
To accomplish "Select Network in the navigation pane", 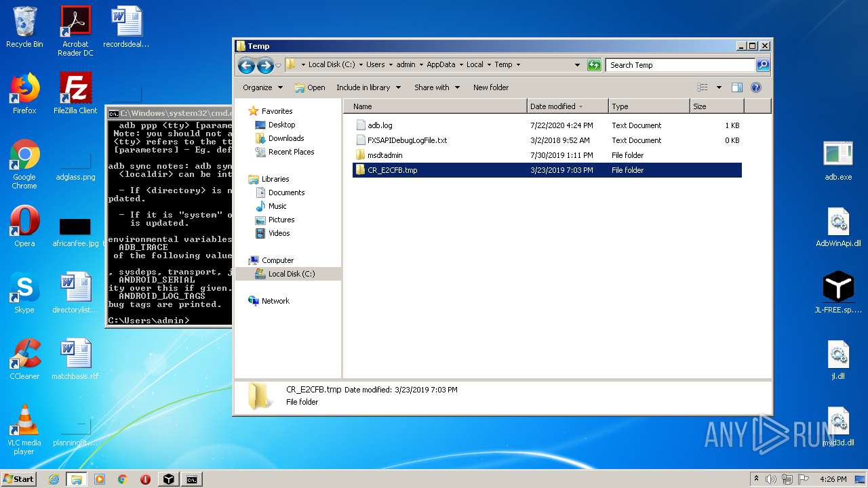I will pyautogui.click(x=275, y=301).
